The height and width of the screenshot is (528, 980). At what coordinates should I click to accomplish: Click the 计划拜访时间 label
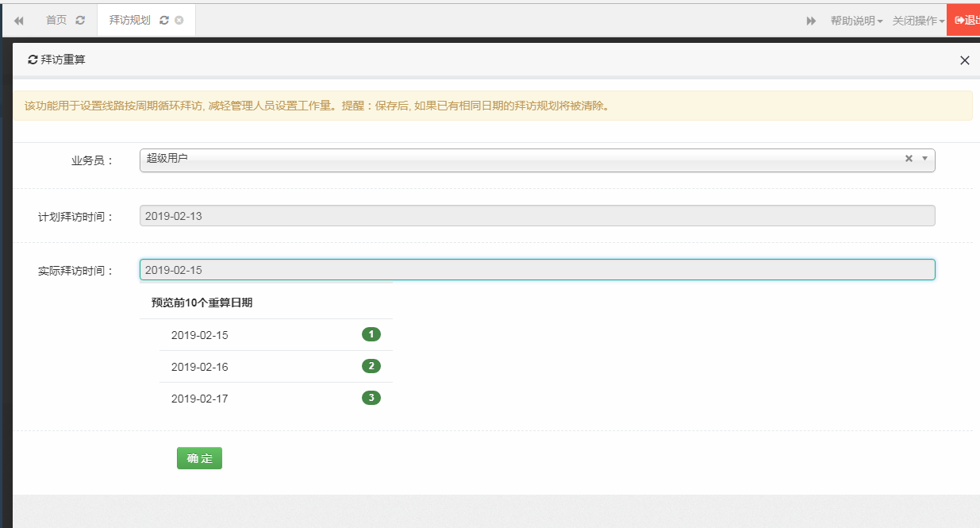[76, 217]
